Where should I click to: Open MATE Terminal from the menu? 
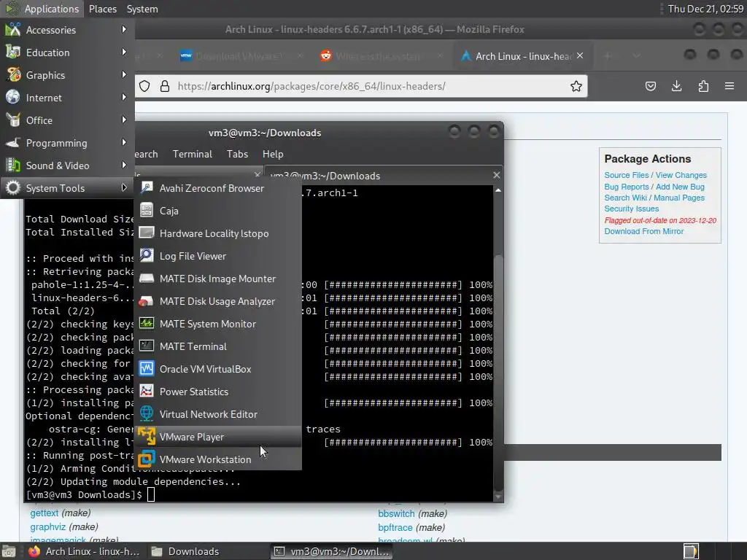pos(217,346)
